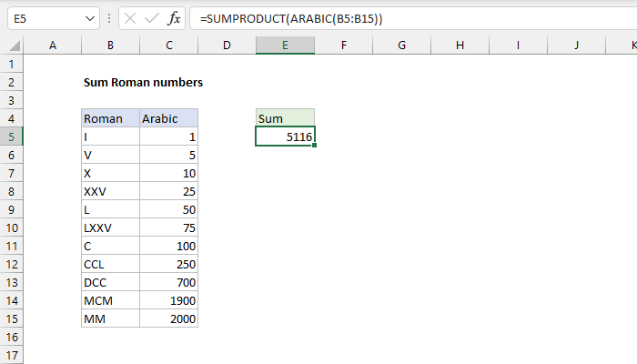
Task: Select column D header
Action: [x=227, y=45]
